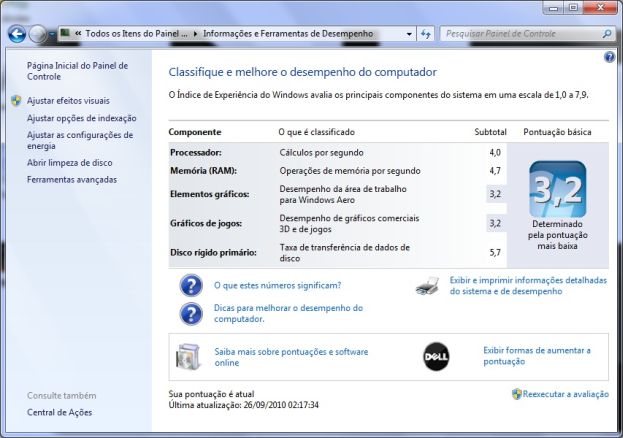This screenshot has width=623, height=438.
Task: Close the window with the red X
Action: (x=600, y=8)
